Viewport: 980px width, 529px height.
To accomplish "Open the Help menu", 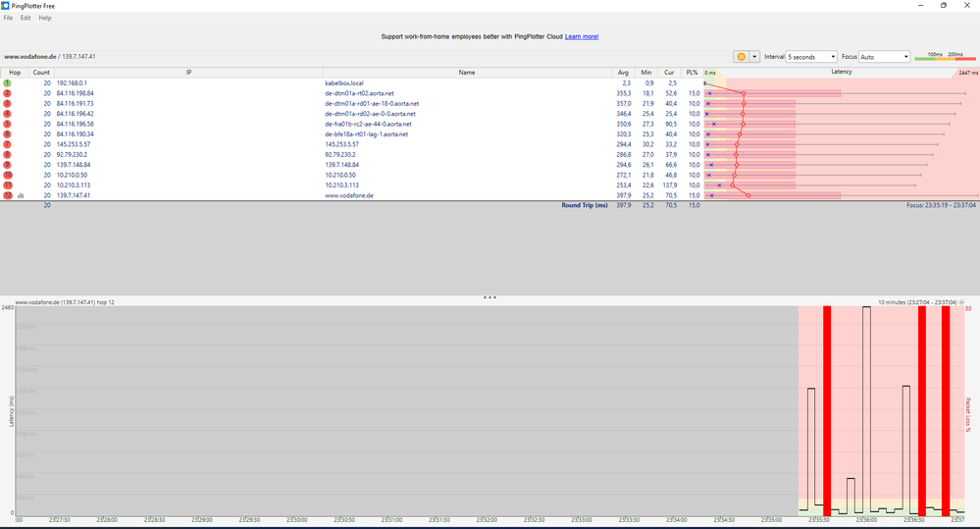I will pos(45,18).
